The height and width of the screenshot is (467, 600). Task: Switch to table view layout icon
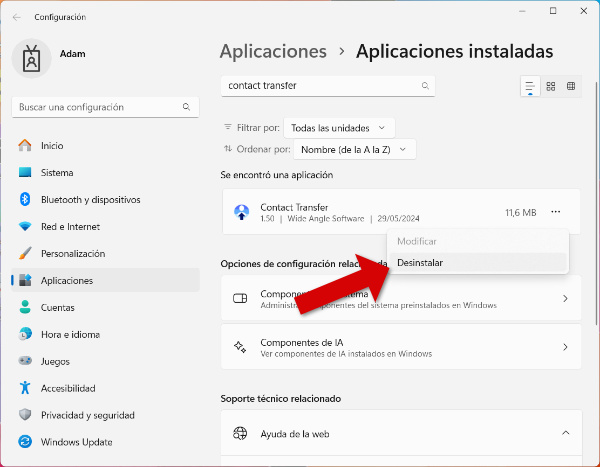pos(571,86)
